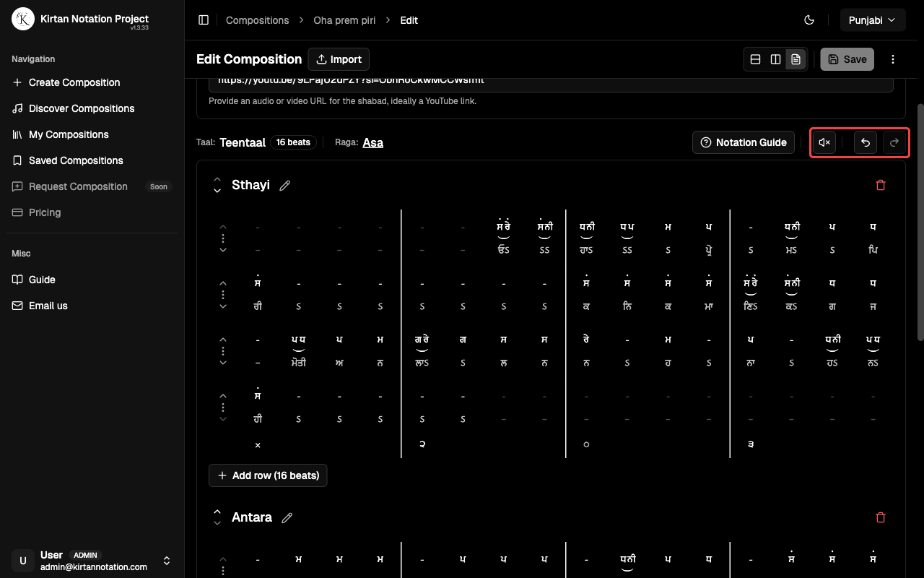Rename Sthayi using the pencil icon
This screenshot has height=578, width=924.
285,186
